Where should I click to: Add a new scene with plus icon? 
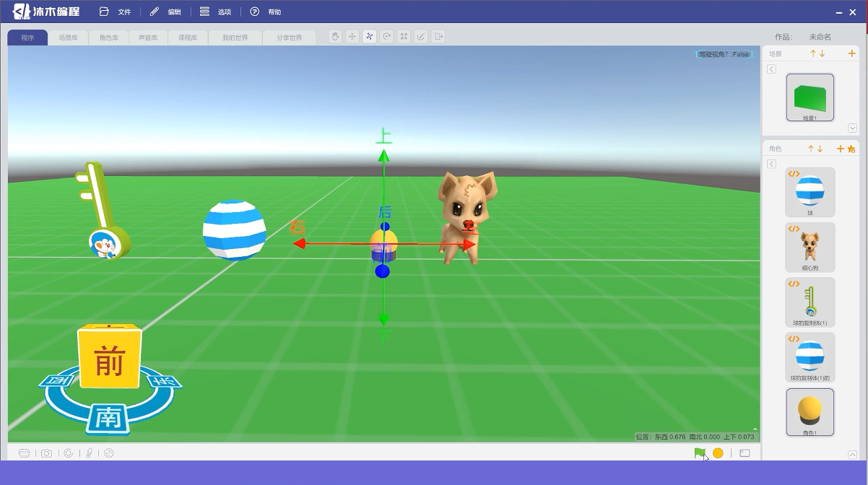click(852, 53)
